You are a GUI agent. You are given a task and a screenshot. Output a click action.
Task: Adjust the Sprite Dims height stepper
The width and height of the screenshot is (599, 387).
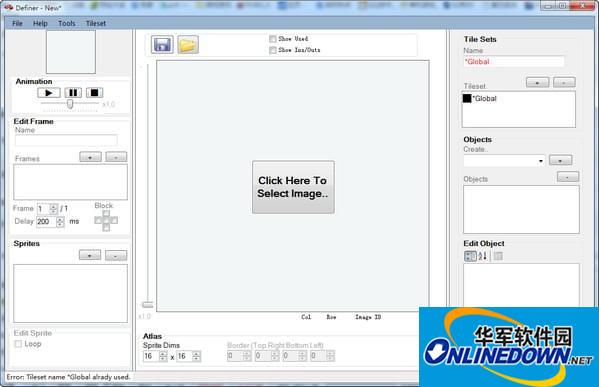196,356
